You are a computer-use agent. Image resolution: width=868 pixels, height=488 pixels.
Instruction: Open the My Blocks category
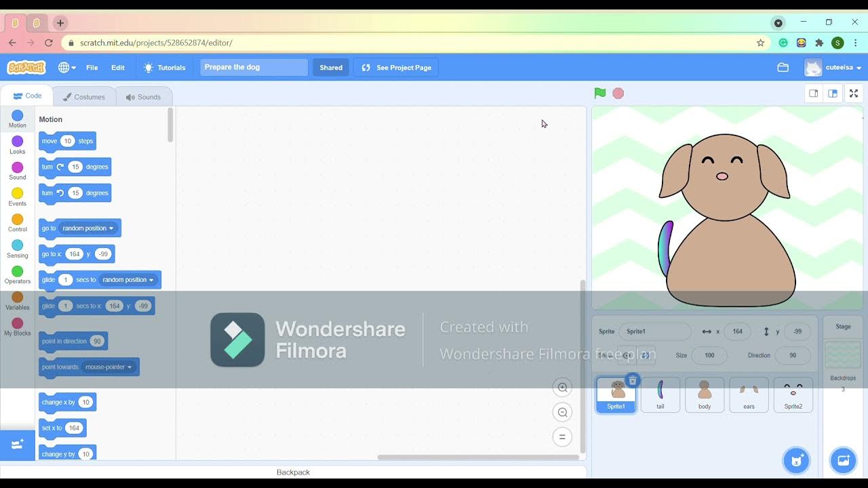tap(18, 327)
